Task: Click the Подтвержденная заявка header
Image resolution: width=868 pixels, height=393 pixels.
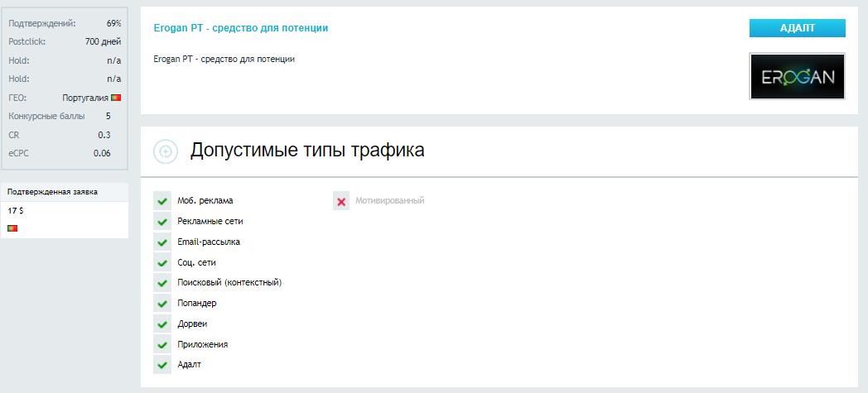Action: pyautogui.click(x=52, y=192)
